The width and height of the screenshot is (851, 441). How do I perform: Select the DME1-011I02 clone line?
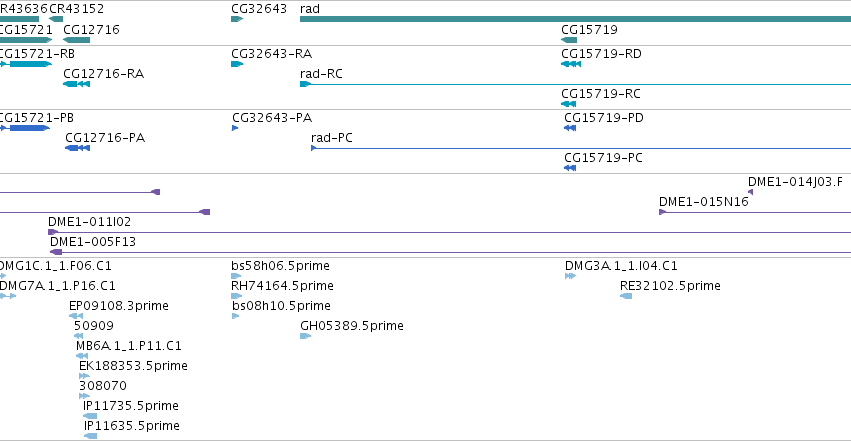pyautogui.click(x=449, y=232)
